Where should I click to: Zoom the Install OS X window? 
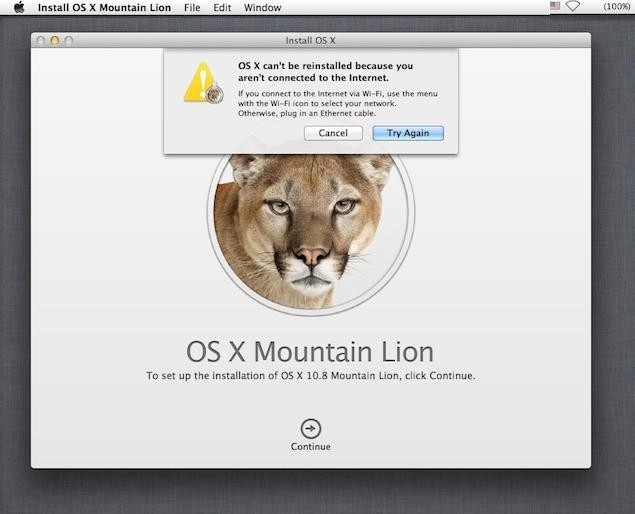coord(68,41)
